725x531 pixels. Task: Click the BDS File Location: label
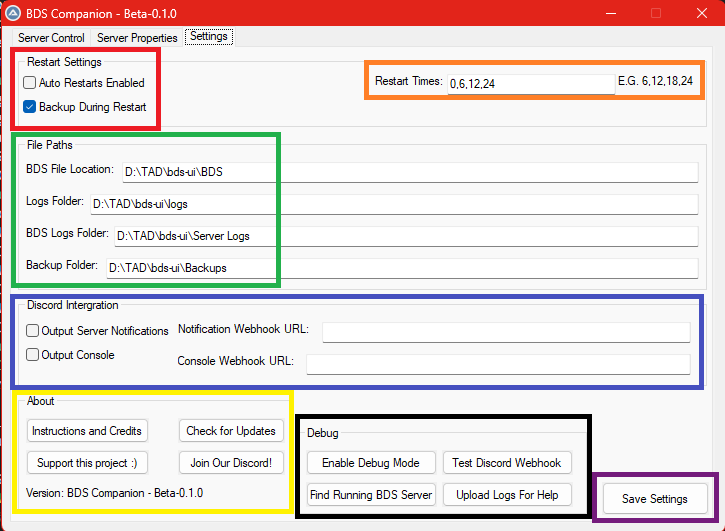click(70, 169)
